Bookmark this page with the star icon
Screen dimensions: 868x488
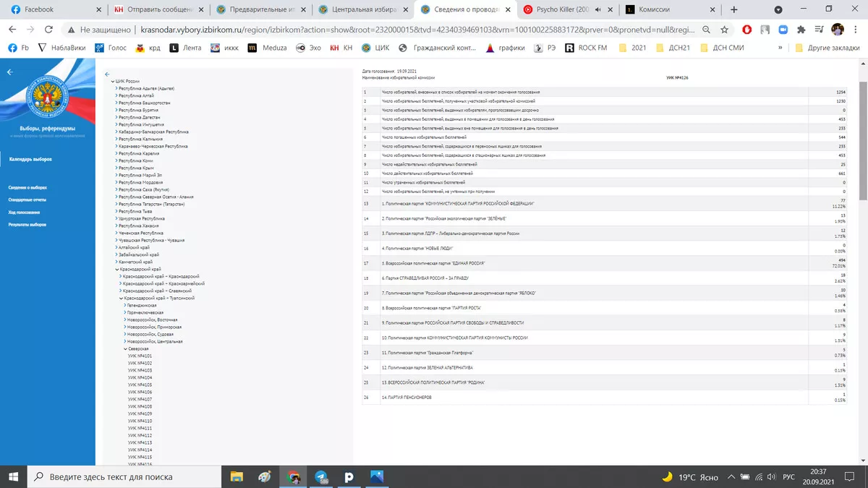click(x=725, y=30)
